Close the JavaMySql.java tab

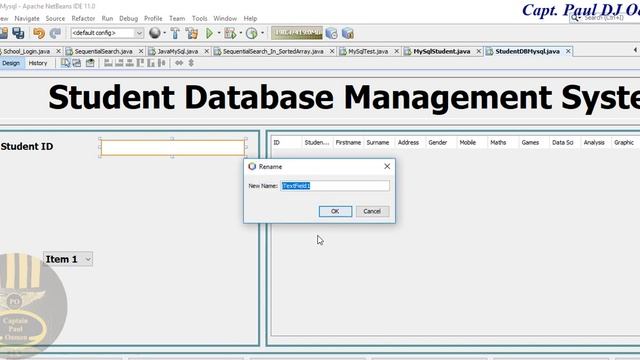click(206, 51)
